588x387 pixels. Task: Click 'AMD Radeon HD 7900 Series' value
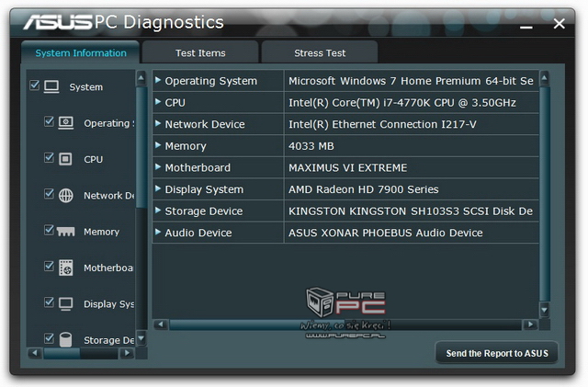click(x=364, y=189)
